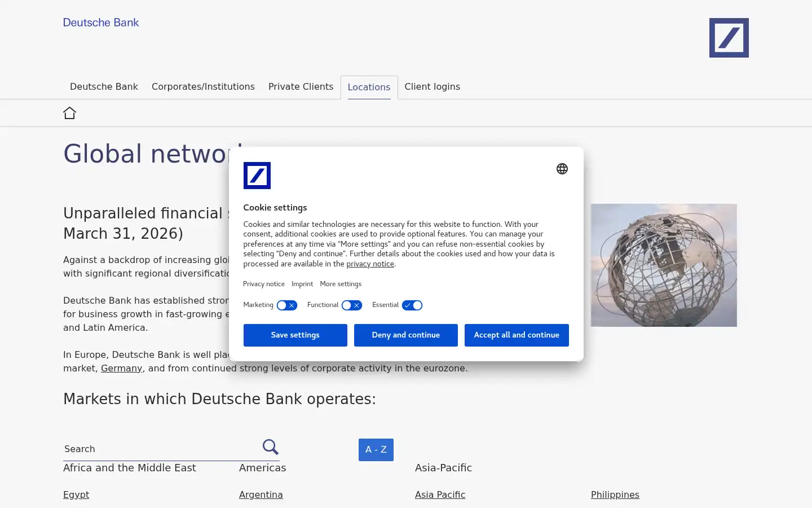Open the Deutsche Bank nav tab
The image size is (812, 508).
104,86
